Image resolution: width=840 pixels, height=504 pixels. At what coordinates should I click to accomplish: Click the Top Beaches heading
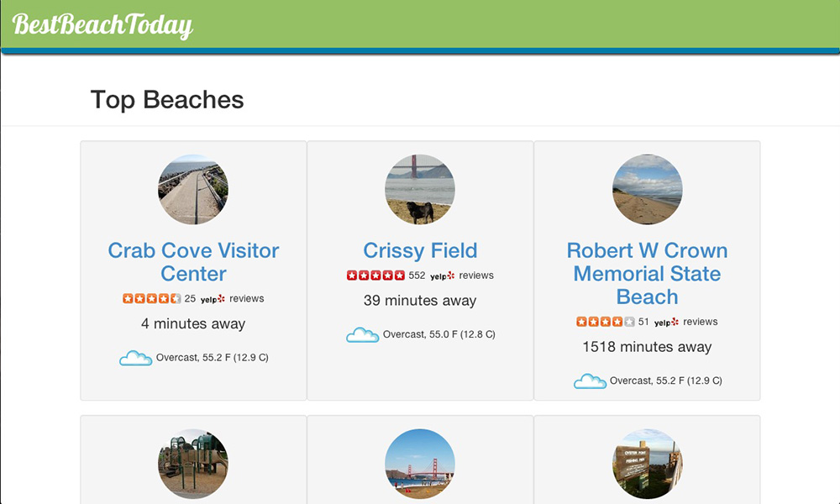(x=167, y=100)
